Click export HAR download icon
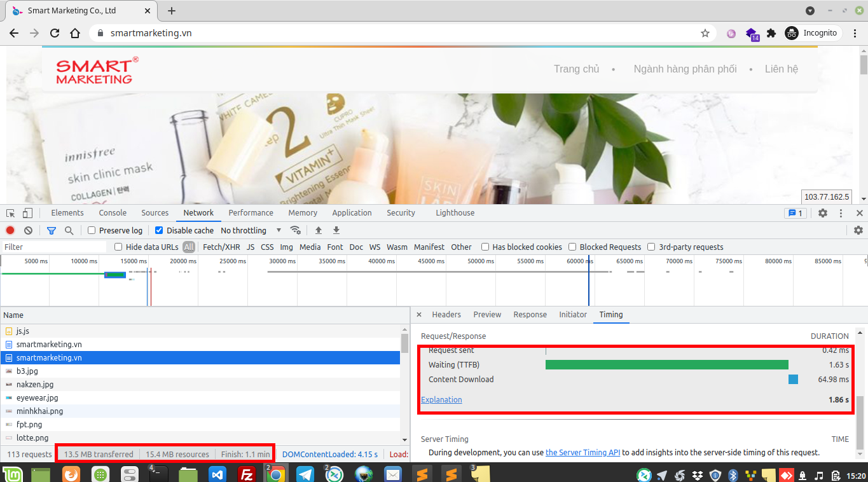Image resolution: width=868 pixels, height=482 pixels. (336, 230)
